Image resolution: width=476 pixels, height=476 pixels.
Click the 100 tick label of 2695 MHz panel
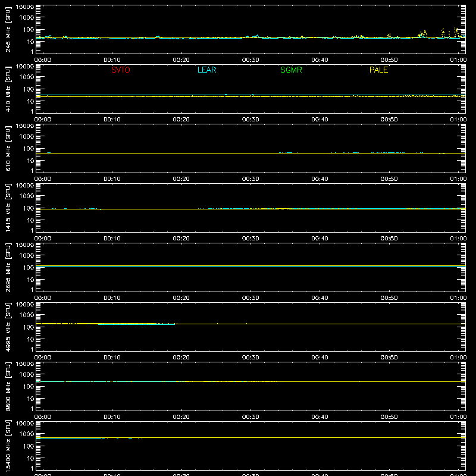tap(29, 268)
